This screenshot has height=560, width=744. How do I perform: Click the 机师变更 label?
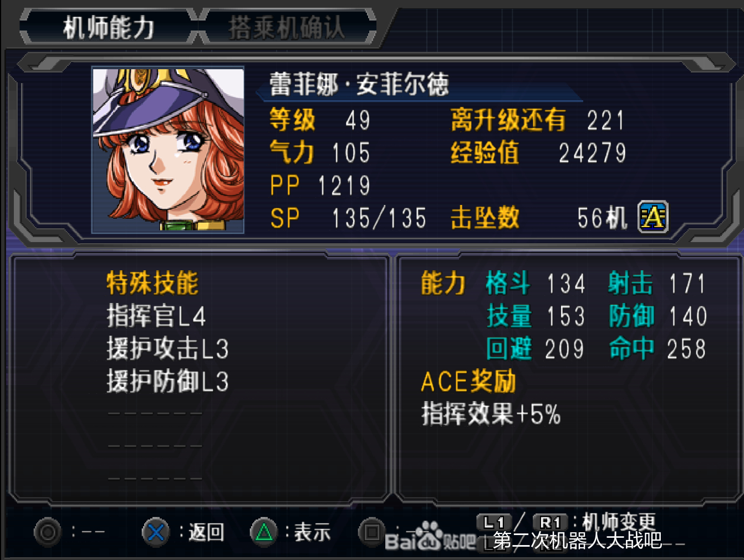(619, 522)
